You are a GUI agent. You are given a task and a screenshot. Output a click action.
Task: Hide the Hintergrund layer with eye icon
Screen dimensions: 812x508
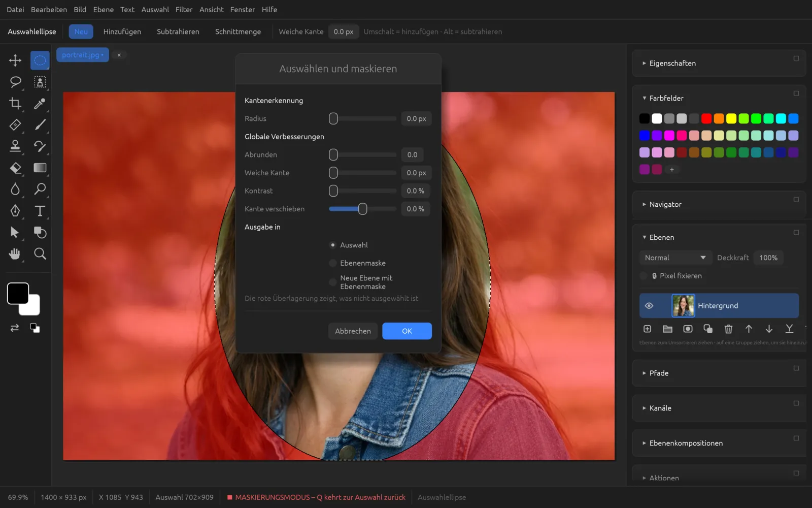(649, 306)
